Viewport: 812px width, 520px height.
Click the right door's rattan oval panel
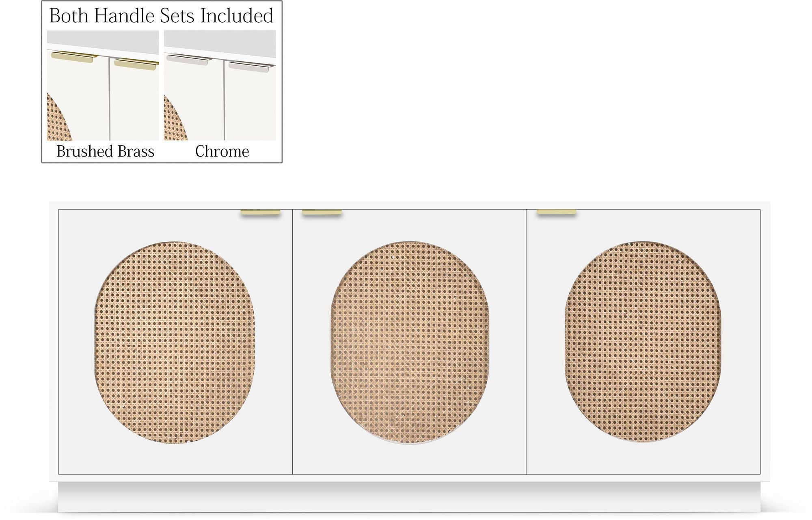pyautogui.click(x=643, y=342)
